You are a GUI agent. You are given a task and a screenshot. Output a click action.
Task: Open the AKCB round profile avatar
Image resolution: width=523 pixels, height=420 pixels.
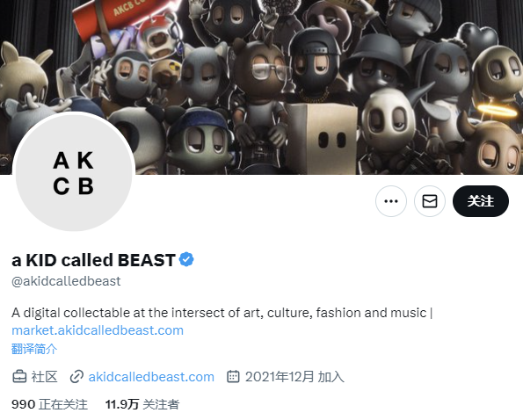click(x=74, y=173)
